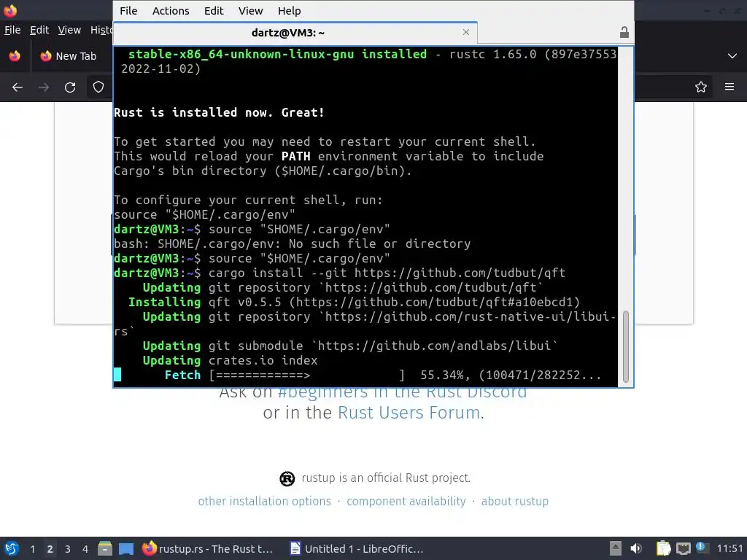Click the 'Rust is installed now. Great!' line
747x560 pixels.
pyautogui.click(x=219, y=112)
